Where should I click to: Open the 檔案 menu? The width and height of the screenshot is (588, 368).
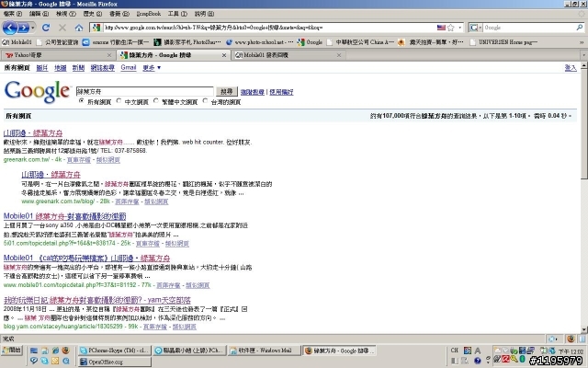click(12, 14)
